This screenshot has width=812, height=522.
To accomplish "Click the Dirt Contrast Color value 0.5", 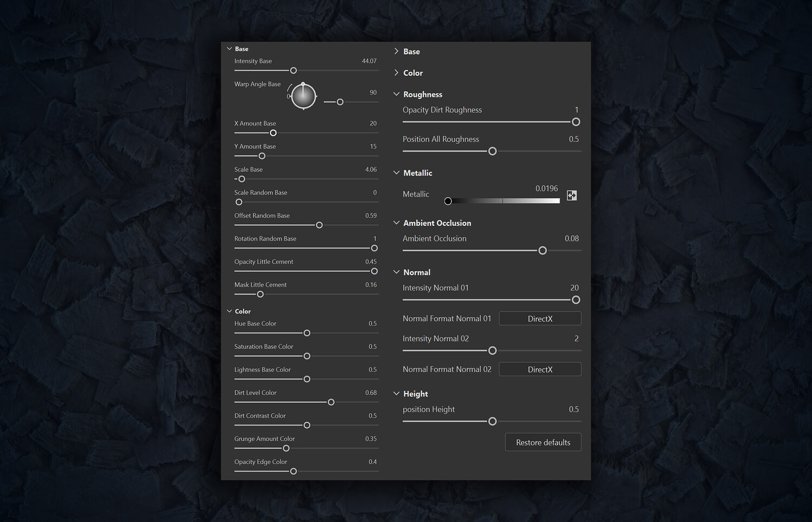I will (x=372, y=416).
